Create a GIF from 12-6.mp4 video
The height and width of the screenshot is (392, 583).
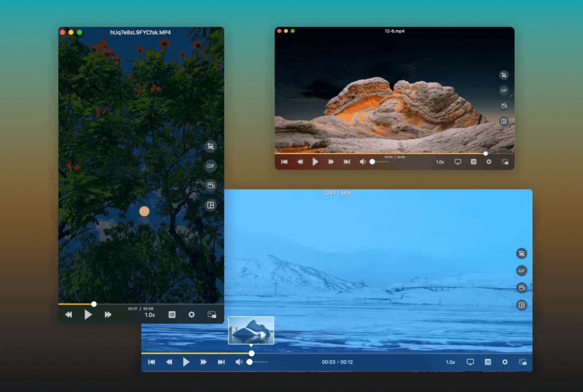click(x=504, y=90)
